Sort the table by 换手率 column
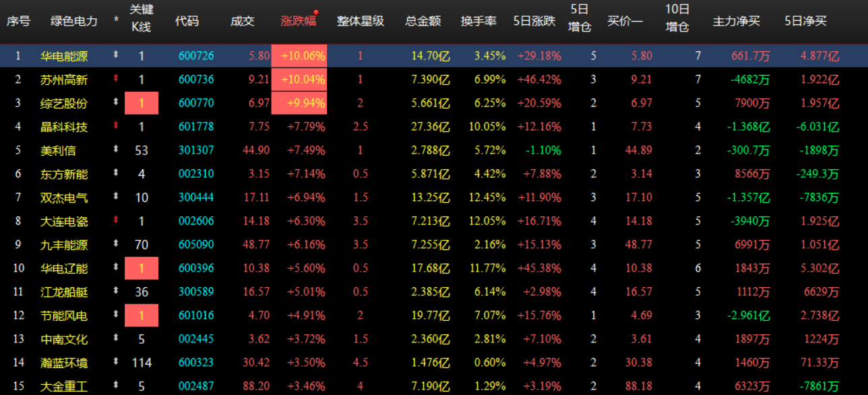Image resolution: width=868 pixels, height=395 pixels. tap(478, 20)
